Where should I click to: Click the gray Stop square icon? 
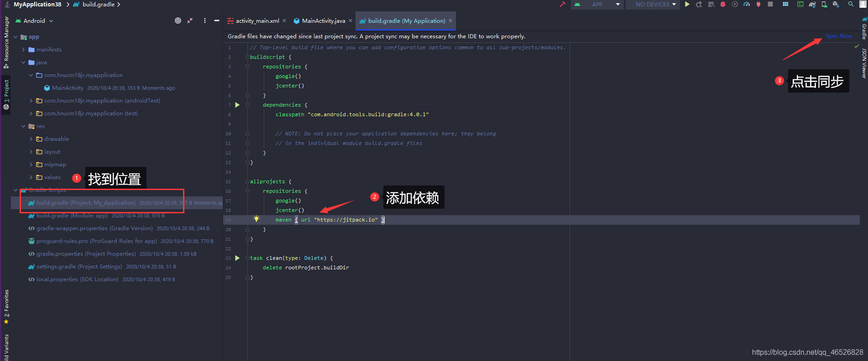(x=770, y=4)
